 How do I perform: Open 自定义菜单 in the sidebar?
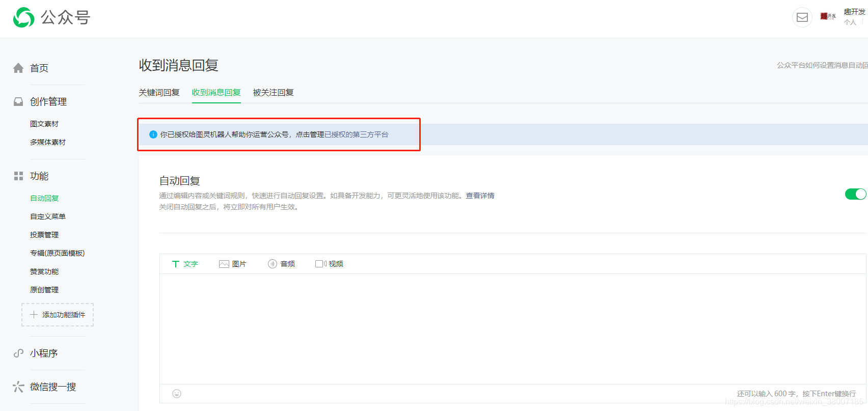click(x=48, y=216)
